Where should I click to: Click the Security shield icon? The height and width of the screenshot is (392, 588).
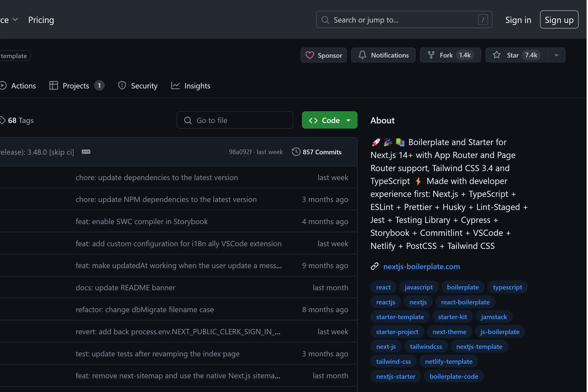(122, 86)
